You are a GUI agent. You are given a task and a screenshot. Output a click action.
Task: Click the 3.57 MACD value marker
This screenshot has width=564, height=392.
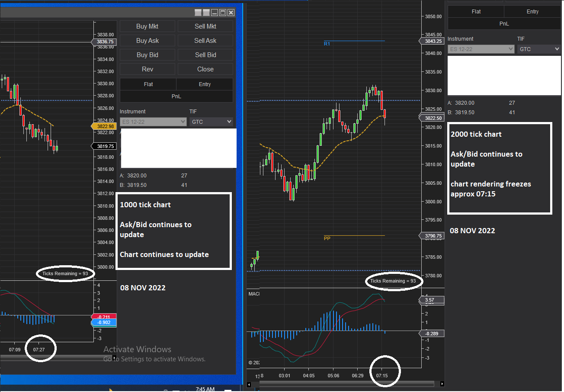coord(431,300)
